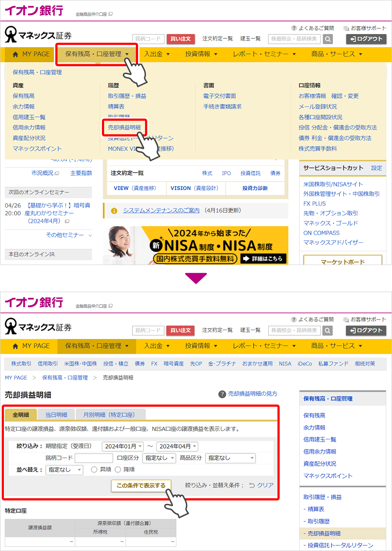Viewport: 392px width, 551px height.
Task: Choose 手続き書類請求 from the dropdown menu
Action: [x=222, y=106]
